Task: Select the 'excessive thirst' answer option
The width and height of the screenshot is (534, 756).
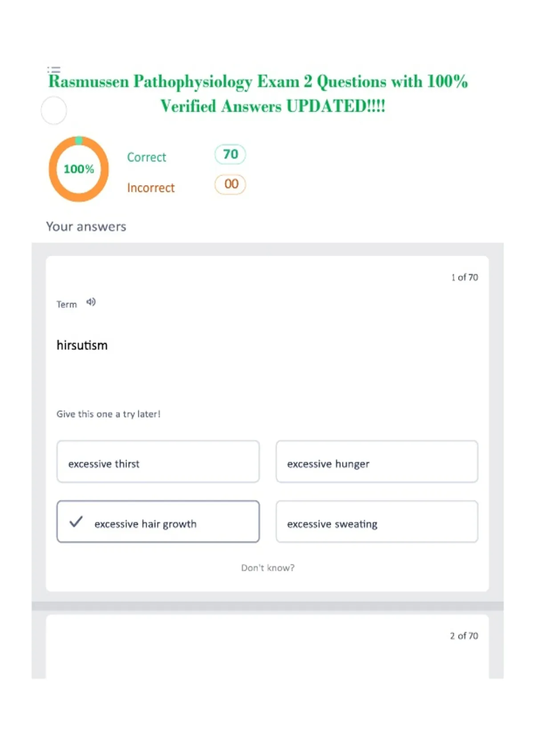Action: pos(158,462)
